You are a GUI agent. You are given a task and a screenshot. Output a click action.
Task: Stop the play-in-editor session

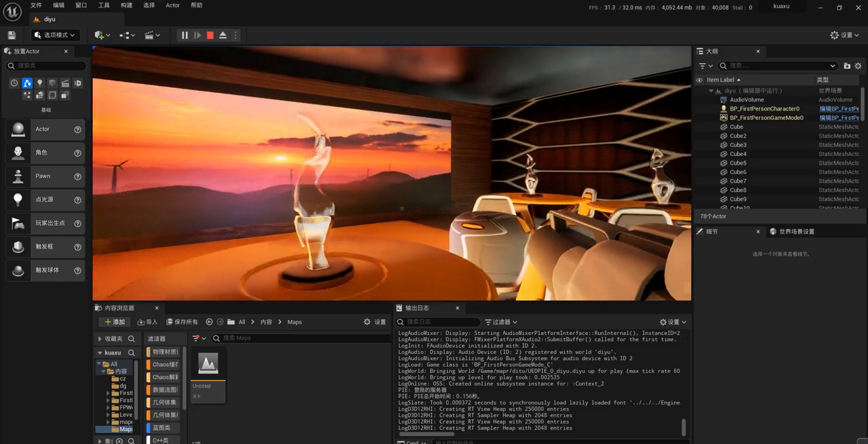pyautogui.click(x=210, y=35)
